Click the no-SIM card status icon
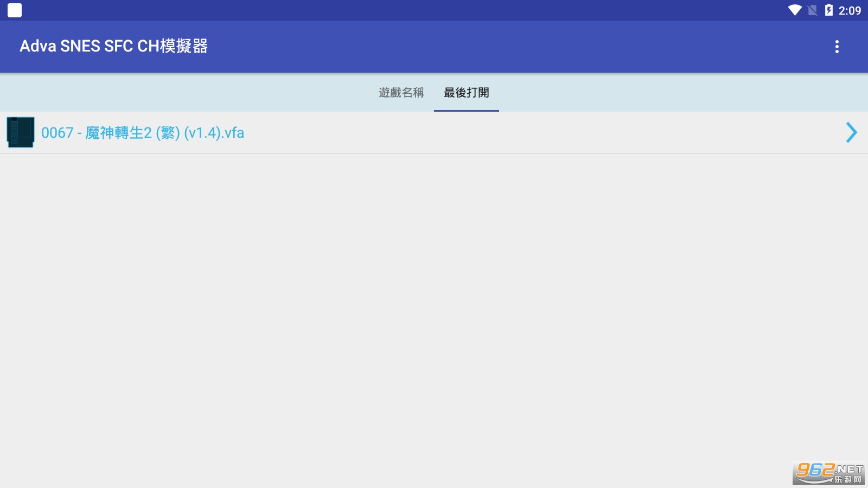This screenshot has height=488, width=868. click(812, 10)
